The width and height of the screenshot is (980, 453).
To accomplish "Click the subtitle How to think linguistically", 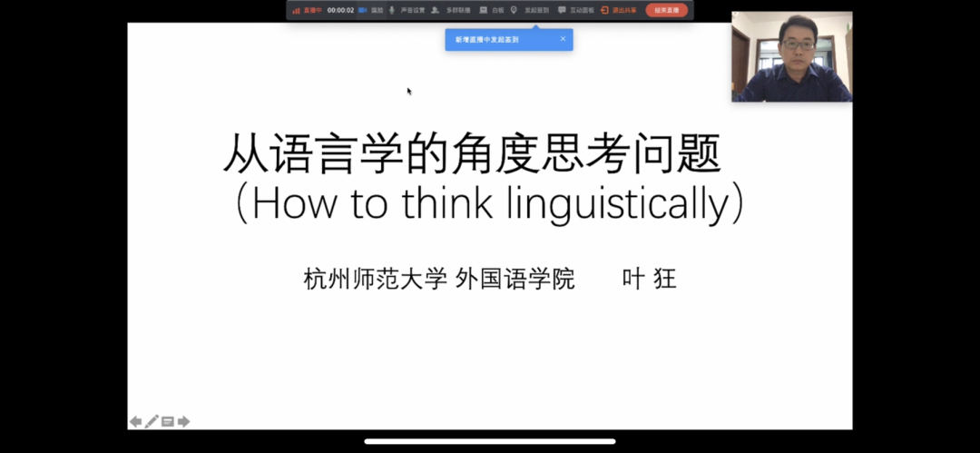I will click(x=490, y=203).
